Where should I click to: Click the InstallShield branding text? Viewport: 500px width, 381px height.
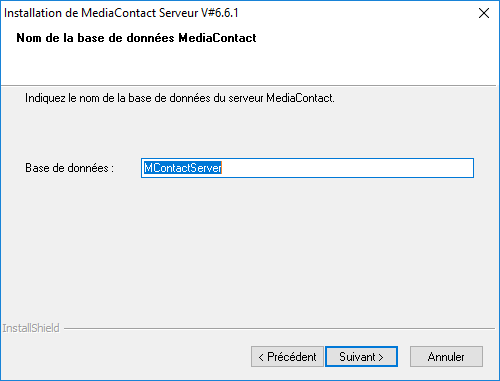(x=31, y=328)
